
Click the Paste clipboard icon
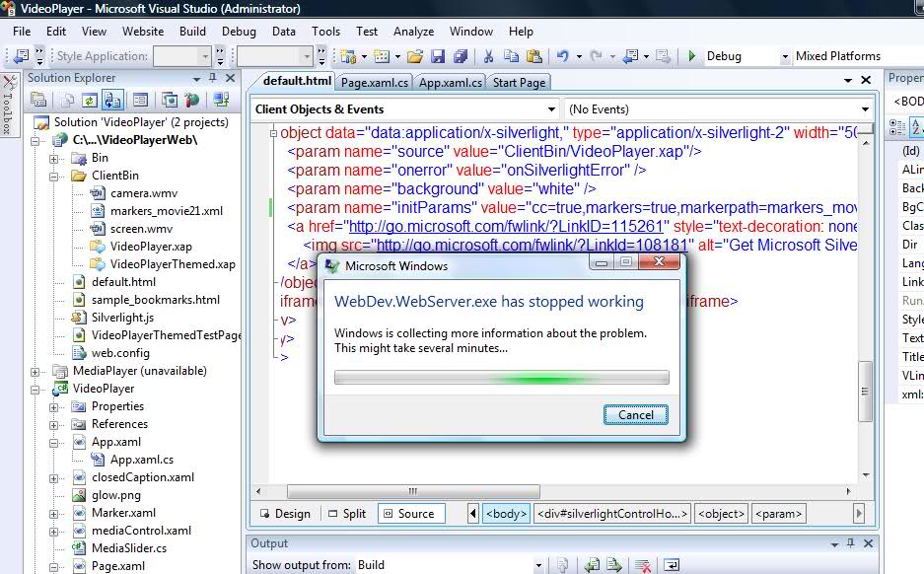[533, 56]
